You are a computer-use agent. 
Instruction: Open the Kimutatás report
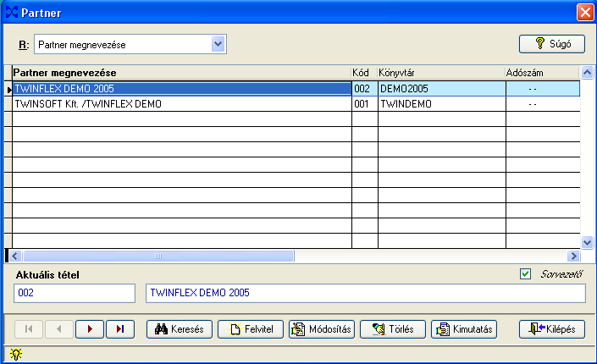click(464, 329)
